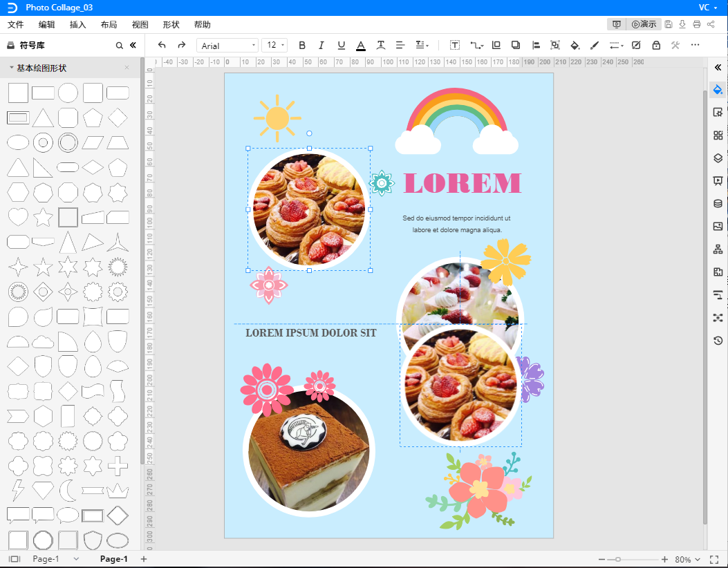Screen dimensions: 728x568
Task: Toggle italic formatting
Action: (321, 45)
